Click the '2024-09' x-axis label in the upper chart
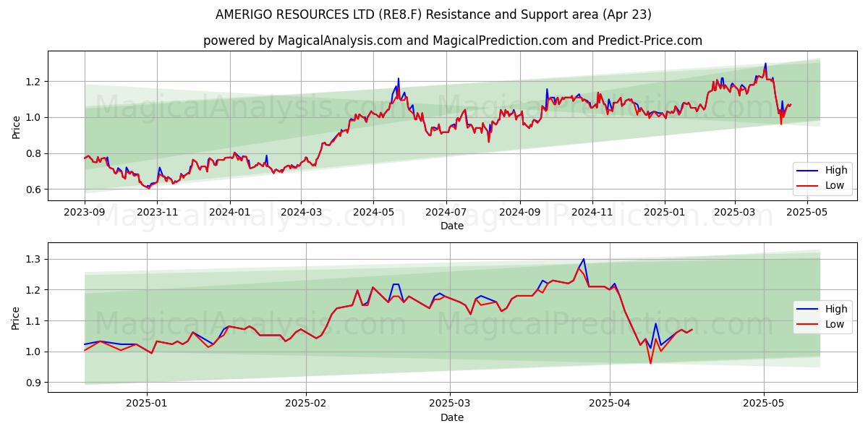The height and width of the screenshot is (434, 868). tap(519, 213)
